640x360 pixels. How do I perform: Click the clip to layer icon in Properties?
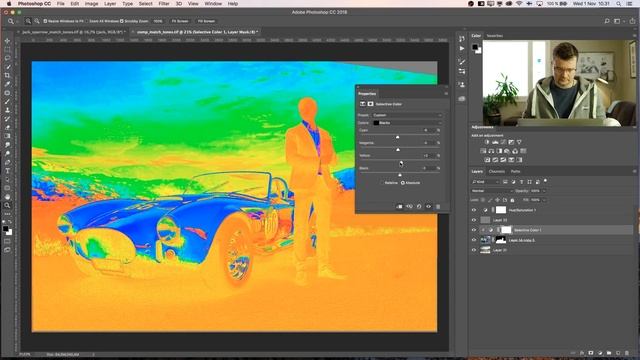[399, 207]
